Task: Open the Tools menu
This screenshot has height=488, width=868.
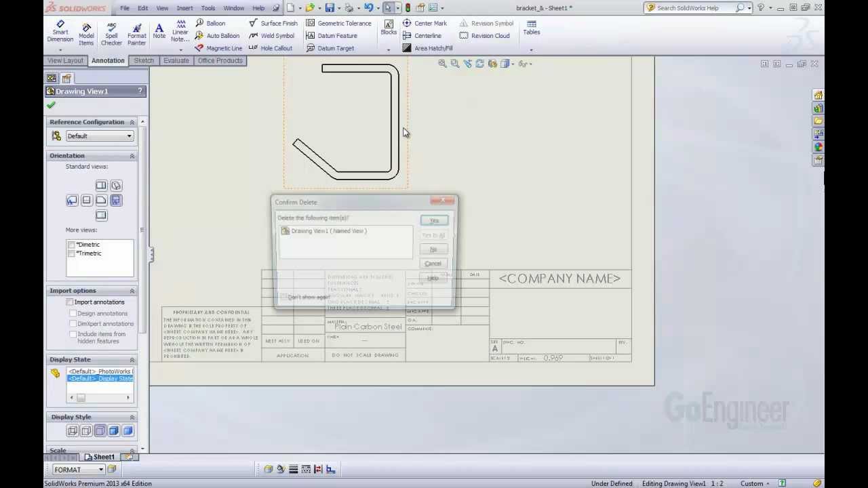Action: tap(208, 8)
